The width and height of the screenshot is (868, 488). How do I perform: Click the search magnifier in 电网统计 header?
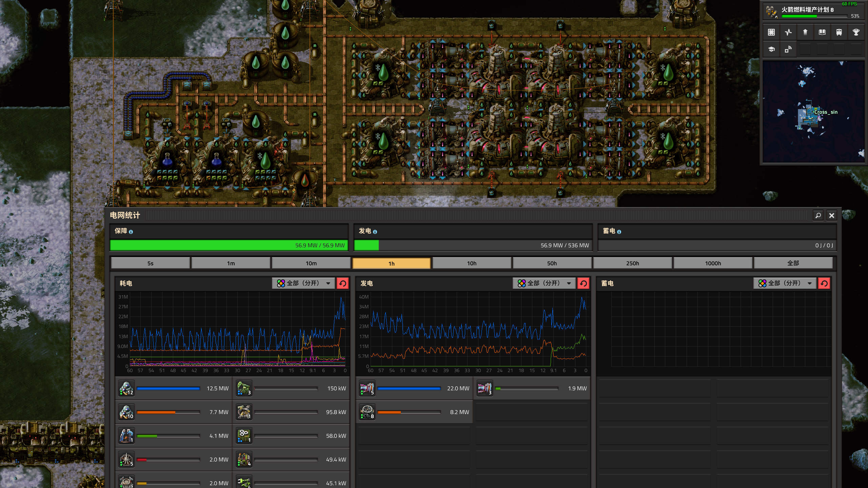818,216
